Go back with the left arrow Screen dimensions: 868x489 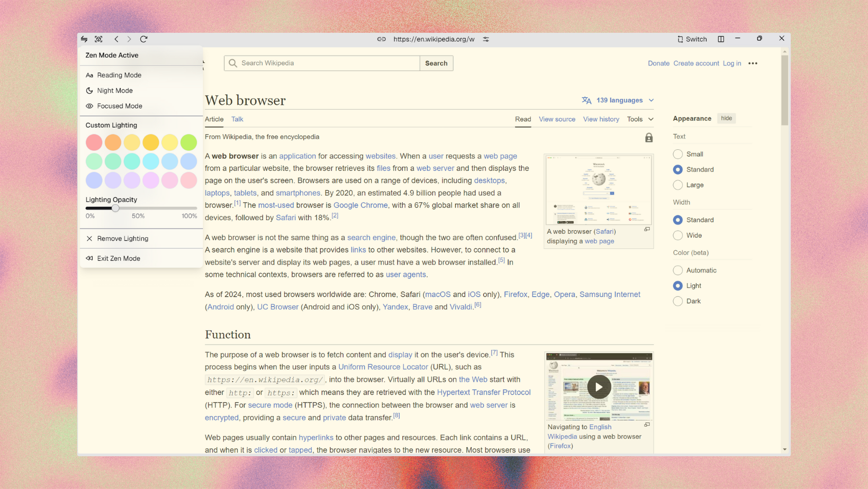(116, 39)
